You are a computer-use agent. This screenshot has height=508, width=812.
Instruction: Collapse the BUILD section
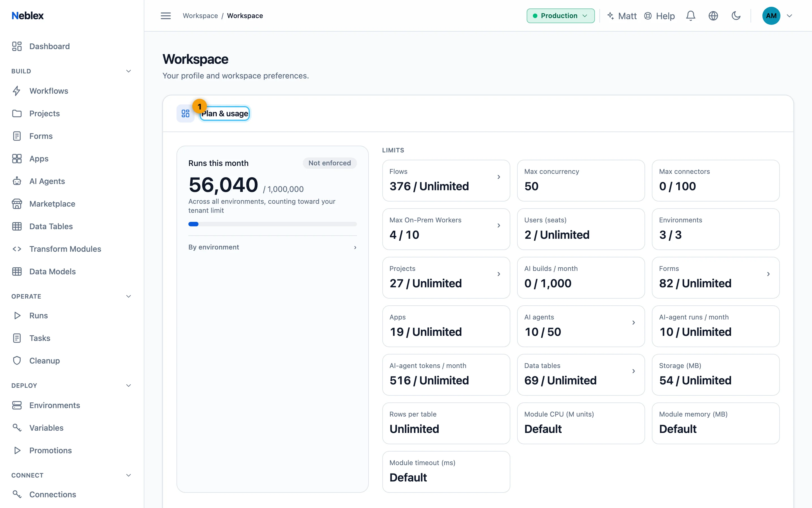[129, 71]
